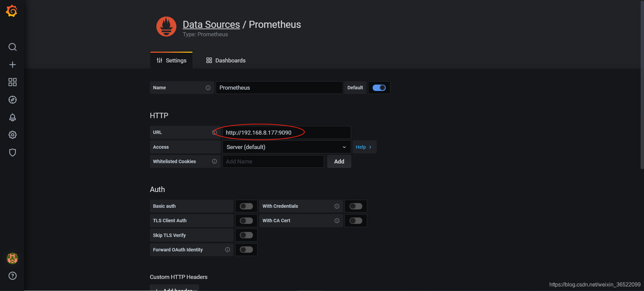
Task: Click the Name input field with Prometheus
Action: 279,88
